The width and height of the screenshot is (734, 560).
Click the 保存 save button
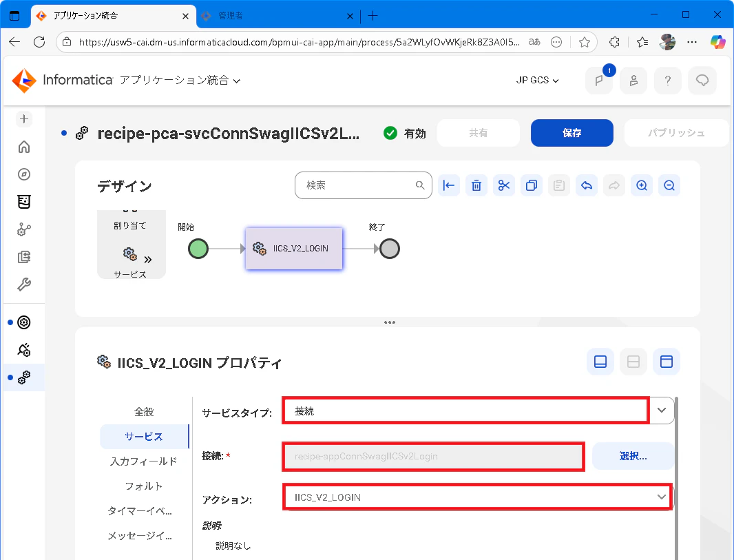[x=572, y=133]
